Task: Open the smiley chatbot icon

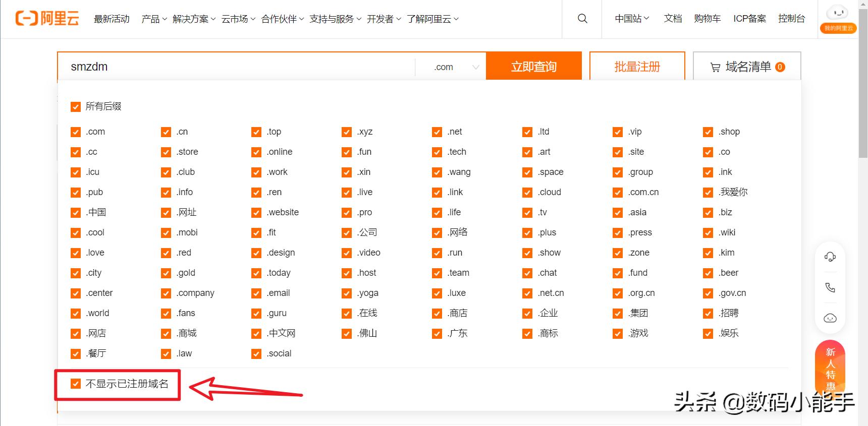Action: [x=830, y=318]
